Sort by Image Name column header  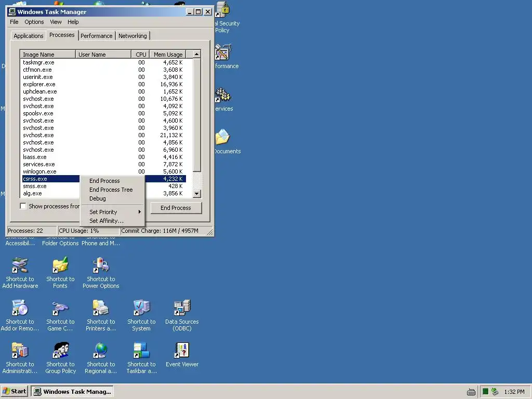(48, 54)
